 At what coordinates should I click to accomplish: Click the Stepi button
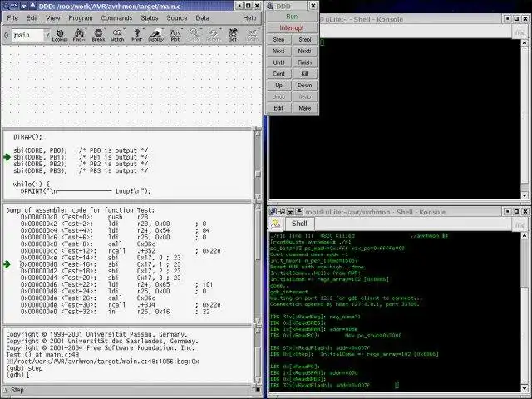click(305, 39)
